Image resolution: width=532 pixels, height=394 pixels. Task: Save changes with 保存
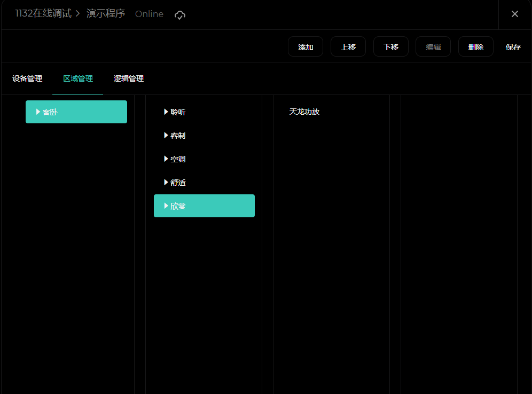click(513, 47)
